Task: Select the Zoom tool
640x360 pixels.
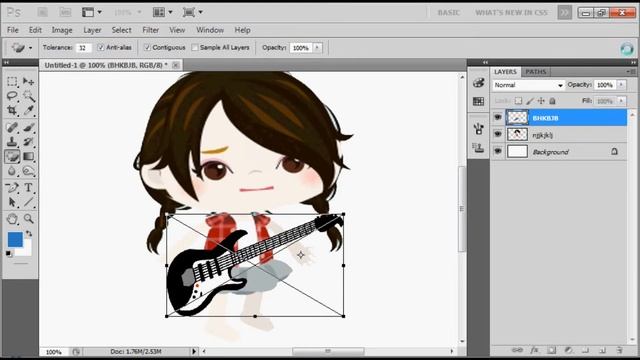Action: click(28, 219)
